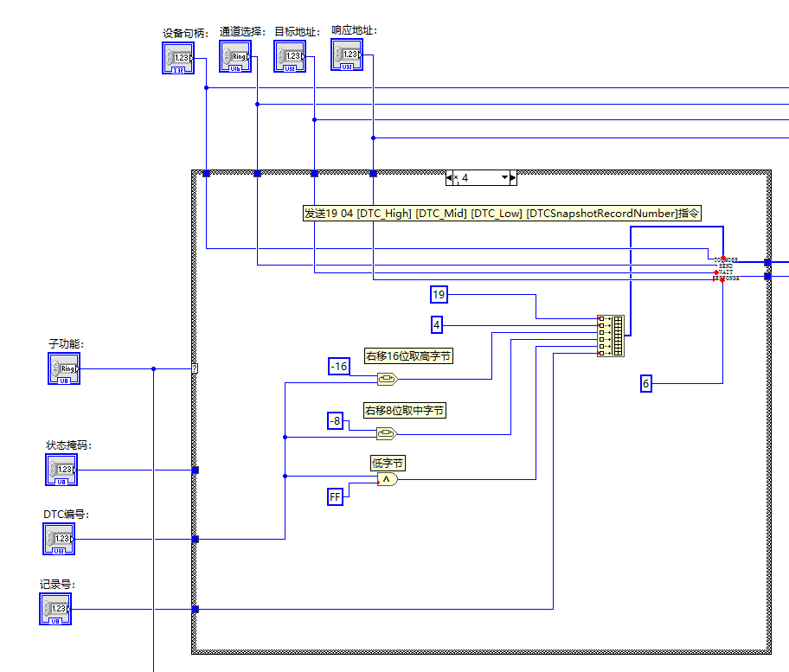Viewport: 789px width, 672px height.
Task: Select the send/wait response subVI node
Action: (726, 269)
